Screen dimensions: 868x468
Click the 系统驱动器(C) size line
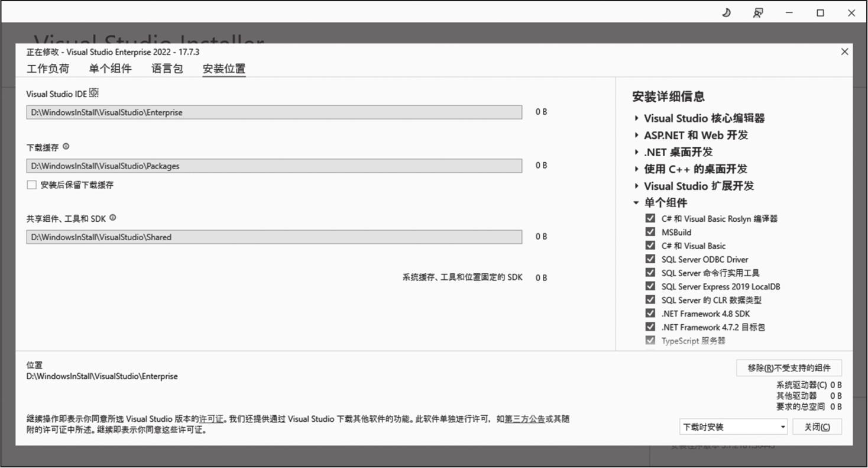coord(809,385)
